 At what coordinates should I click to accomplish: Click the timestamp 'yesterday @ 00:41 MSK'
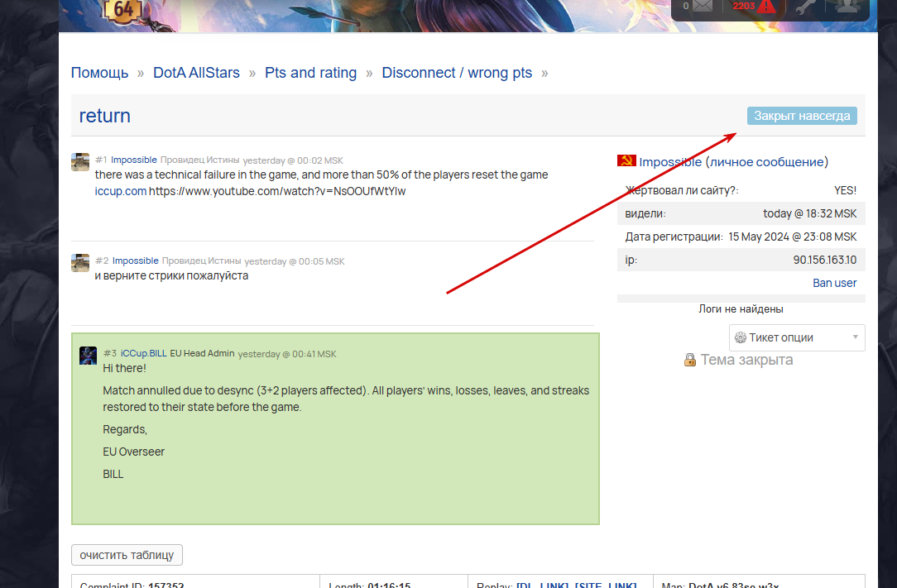pyautogui.click(x=287, y=354)
